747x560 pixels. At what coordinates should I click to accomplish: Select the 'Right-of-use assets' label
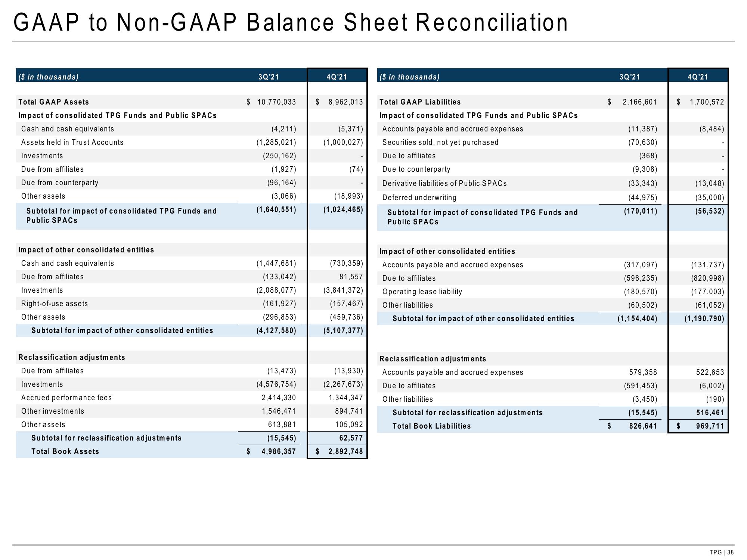coord(55,304)
